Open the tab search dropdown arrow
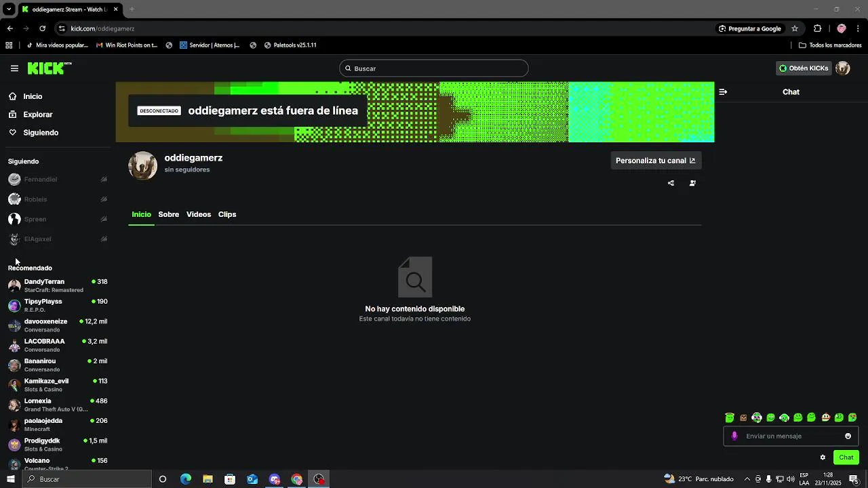Image resolution: width=868 pixels, height=488 pixels. pyautogui.click(x=9, y=9)
